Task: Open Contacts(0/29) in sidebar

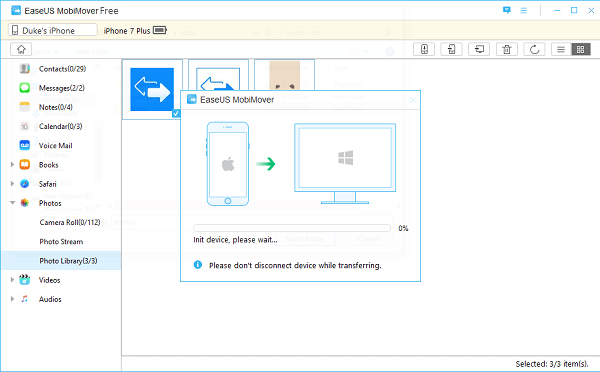Action: [62, 69]
